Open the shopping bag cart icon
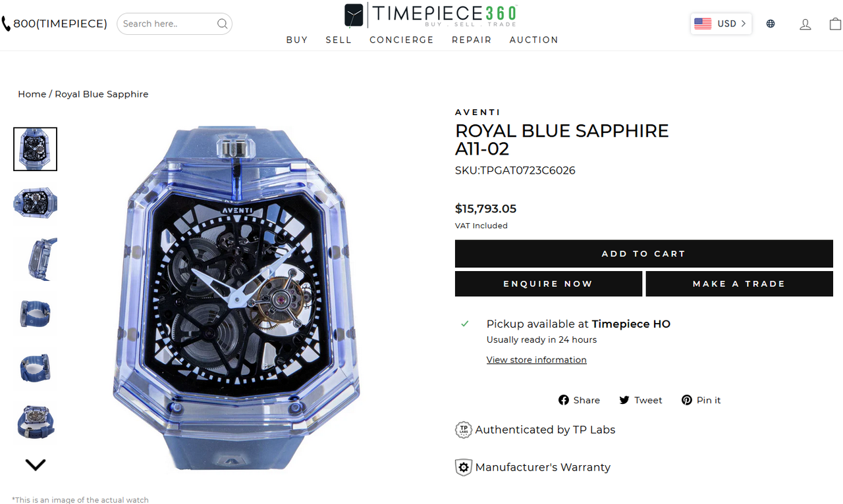This screenshot has height=504, width=843. (835, 24)
